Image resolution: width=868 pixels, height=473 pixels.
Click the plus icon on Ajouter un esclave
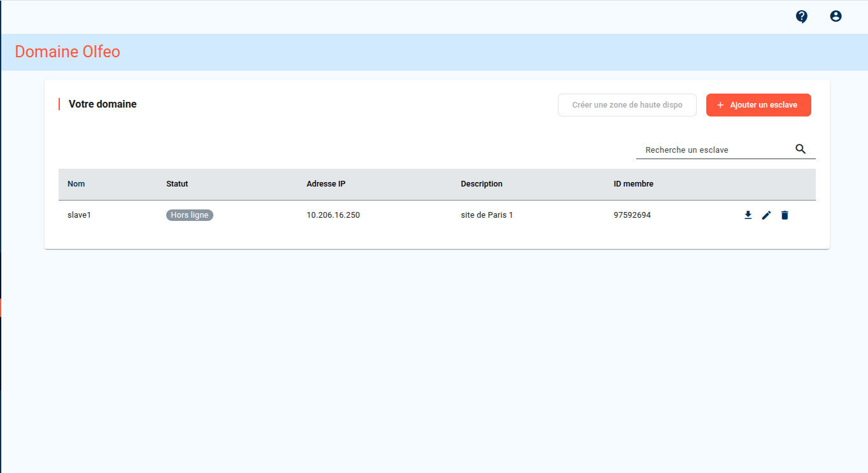pyautogui.click(x=720, y=105)
